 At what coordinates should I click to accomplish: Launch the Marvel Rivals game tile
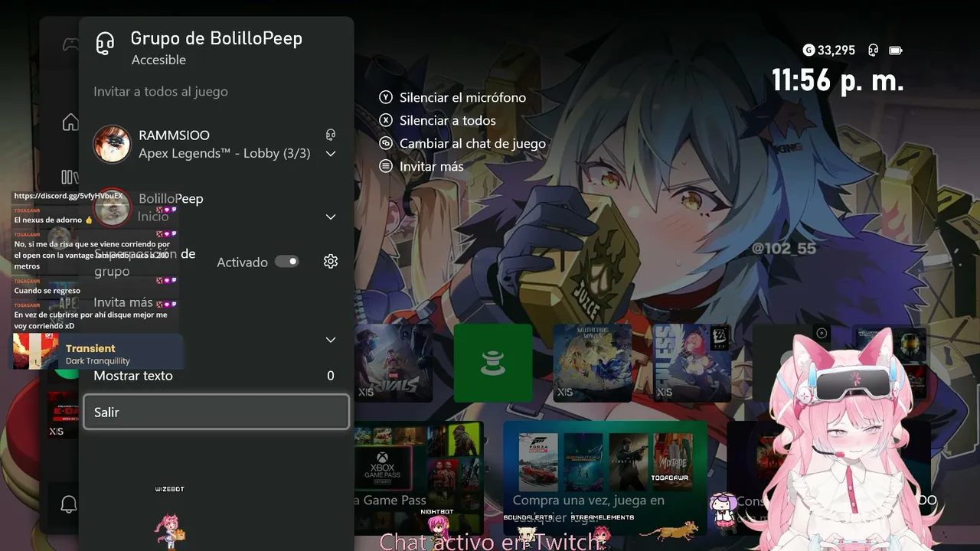[x=395, y=363]
